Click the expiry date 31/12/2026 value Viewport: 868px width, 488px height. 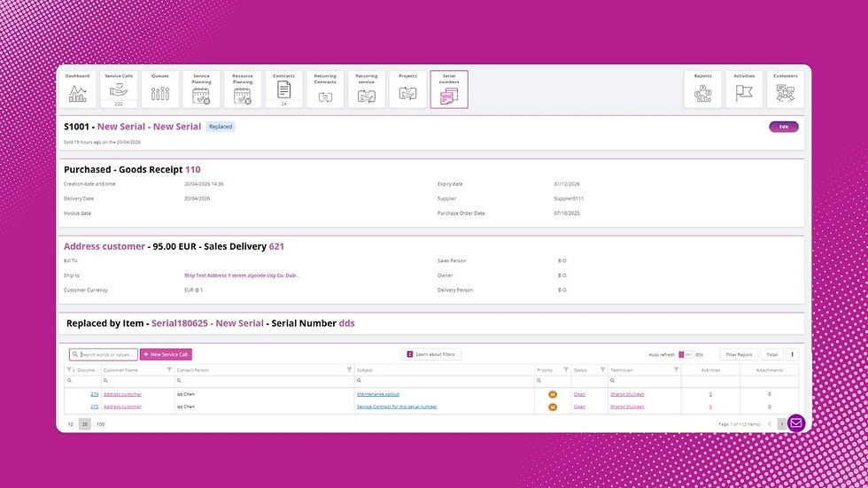tap(567, 184)
